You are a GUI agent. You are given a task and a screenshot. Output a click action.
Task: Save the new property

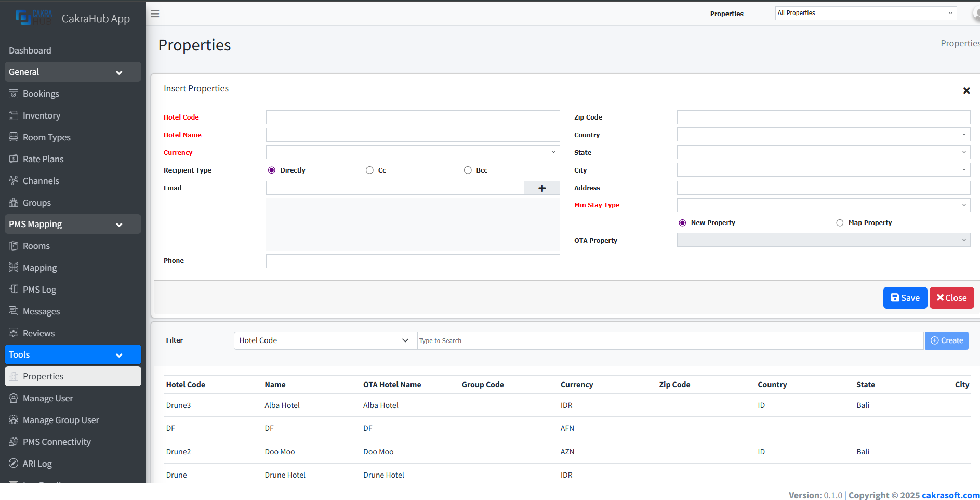[905, 298]
